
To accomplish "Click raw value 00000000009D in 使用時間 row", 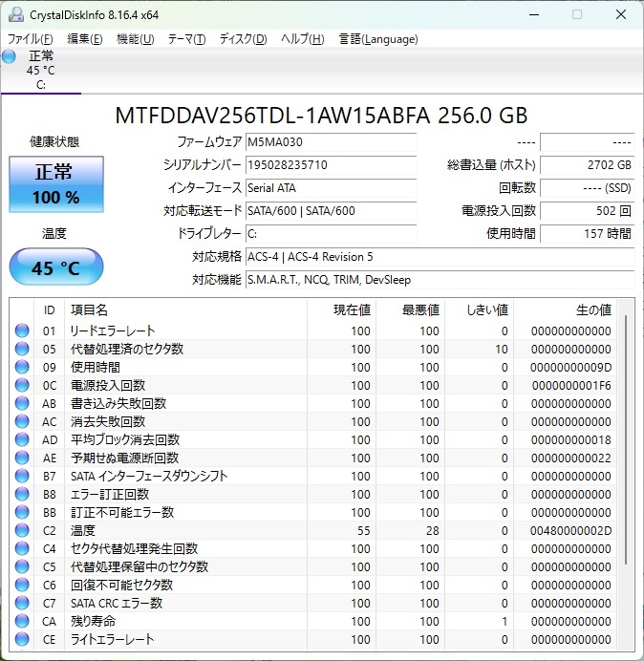I will [571, 367].
